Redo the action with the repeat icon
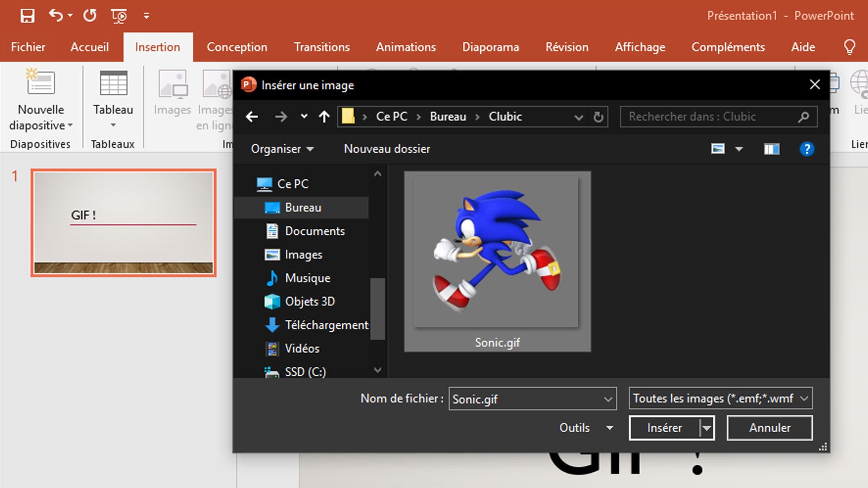 90,15
